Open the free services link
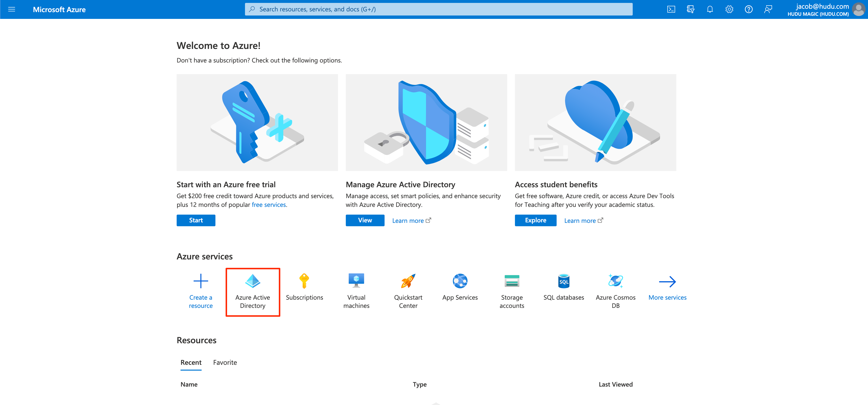 point(268,205)
